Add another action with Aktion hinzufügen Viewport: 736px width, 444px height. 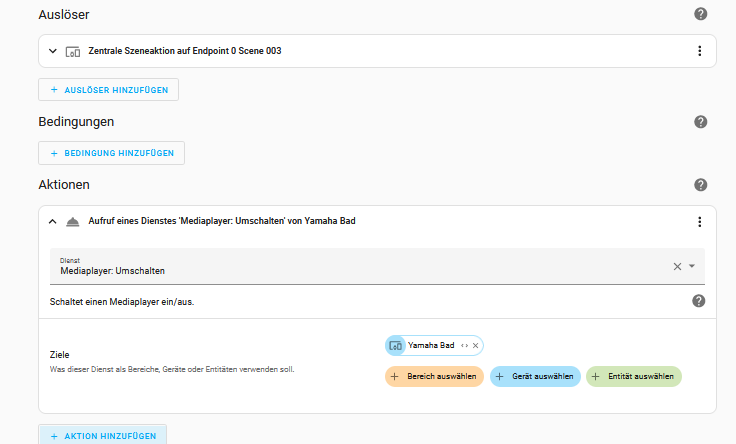tap(102, 436)
